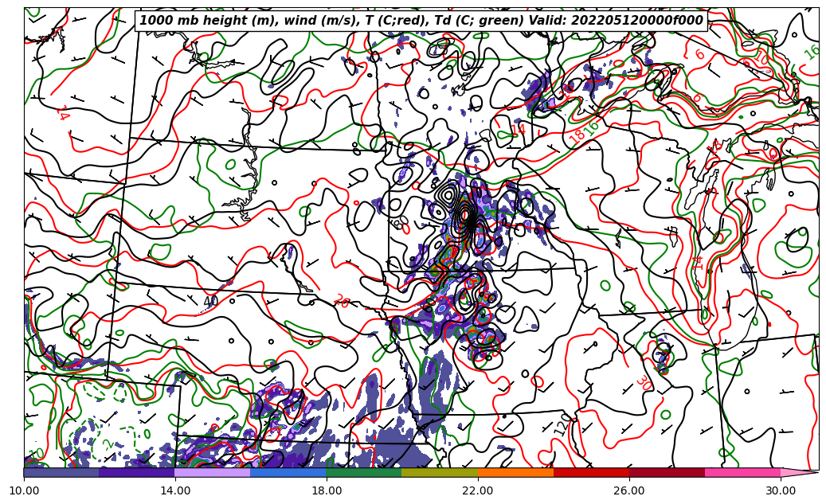Viewport: 826px width, 504px height.
Task: Select the bright red 24–26 colorbar segment
Action: (592, 472)
